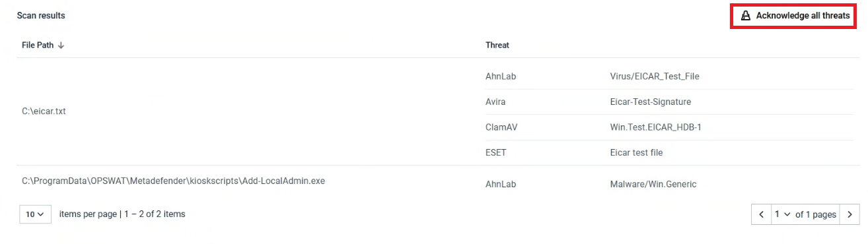The image size is (868, 244).
Task: Click the Eicar-Test-Signature threat entry
Action: [651, 102]
